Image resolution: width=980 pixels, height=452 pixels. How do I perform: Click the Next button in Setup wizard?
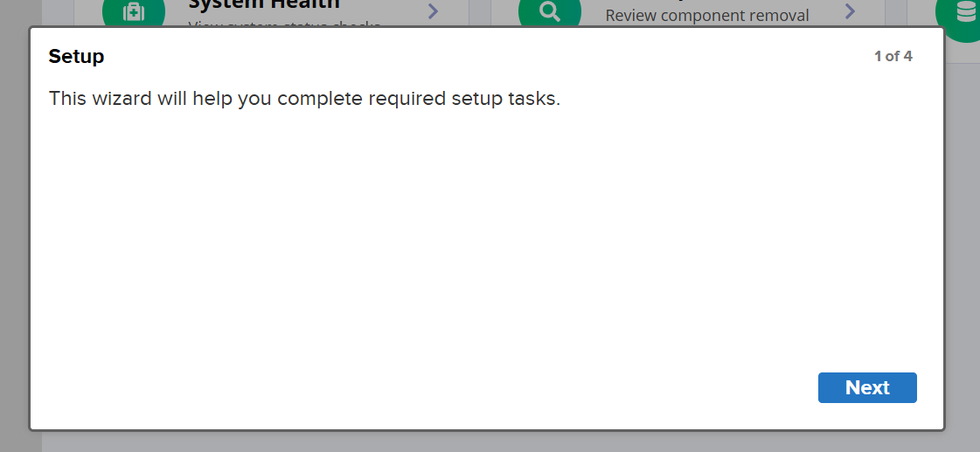tap(867, 387)
